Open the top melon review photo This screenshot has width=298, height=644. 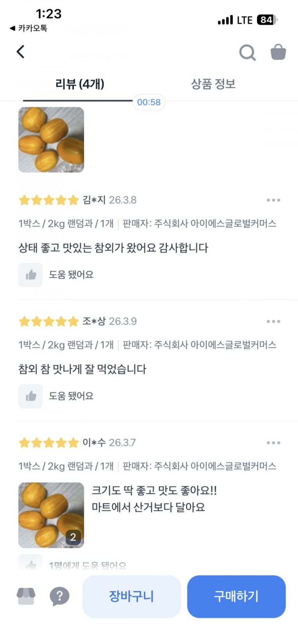[x=51, y=140]
